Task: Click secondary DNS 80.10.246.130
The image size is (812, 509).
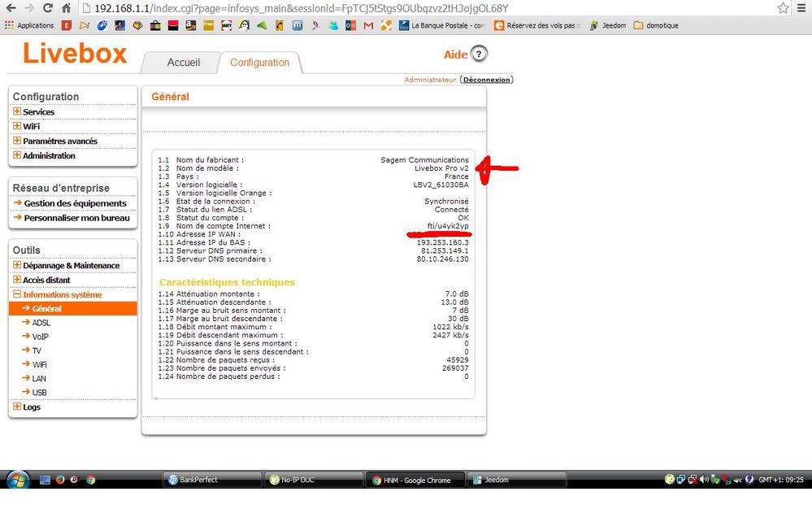Action: 443,259
